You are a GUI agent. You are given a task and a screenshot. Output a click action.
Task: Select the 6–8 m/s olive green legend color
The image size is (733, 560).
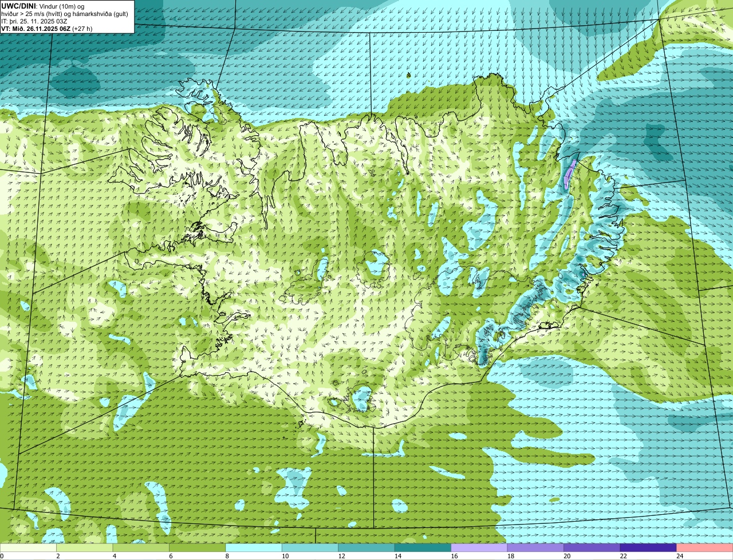(198, 547)
